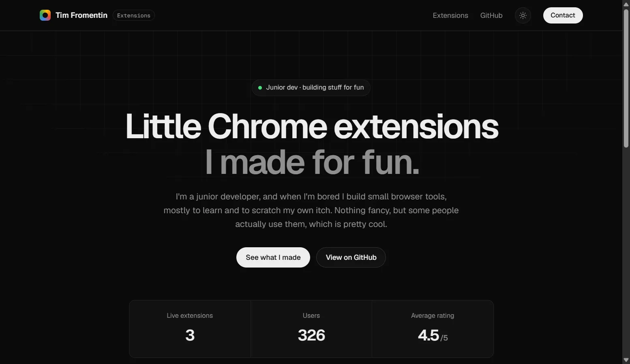Click the scrollbar up arrow

click(x=626, y=4)
